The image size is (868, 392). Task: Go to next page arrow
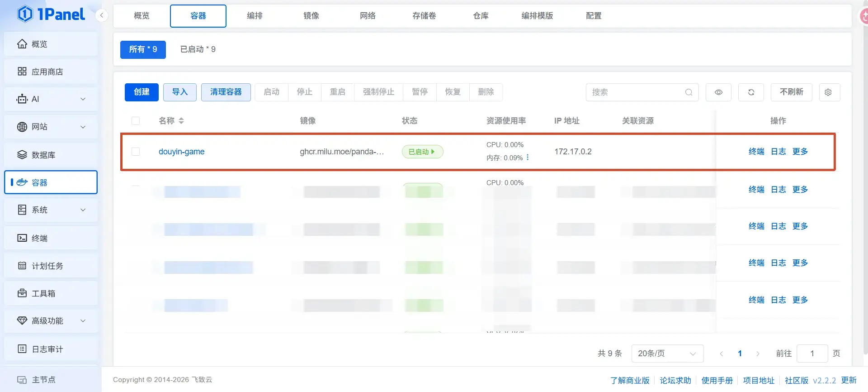pyautogui.click(x=758, y=354)
